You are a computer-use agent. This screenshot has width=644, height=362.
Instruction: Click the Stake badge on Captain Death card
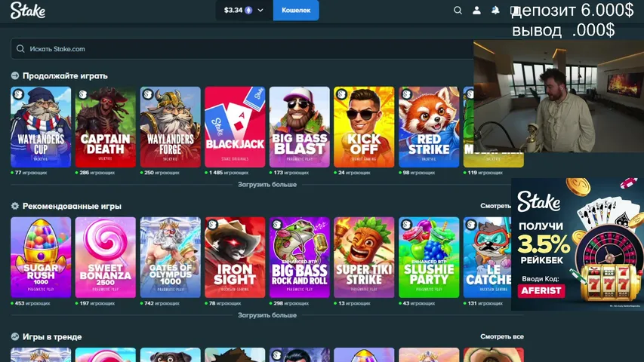[x=82, y=94]
